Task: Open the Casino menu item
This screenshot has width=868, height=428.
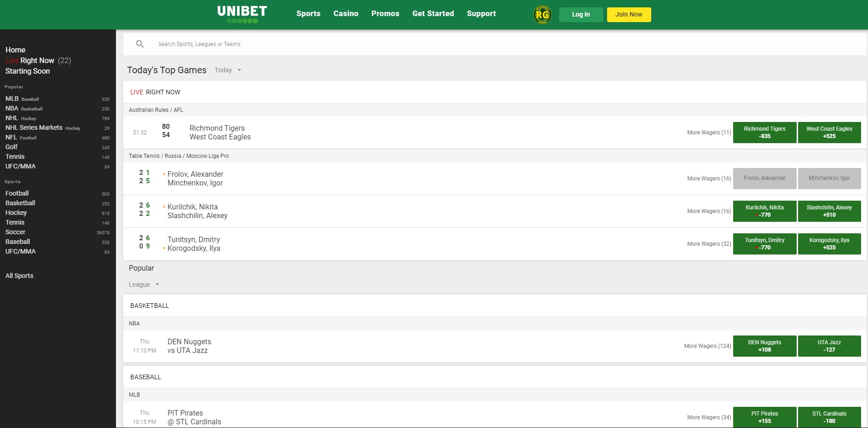Action: tap(346, 14)
